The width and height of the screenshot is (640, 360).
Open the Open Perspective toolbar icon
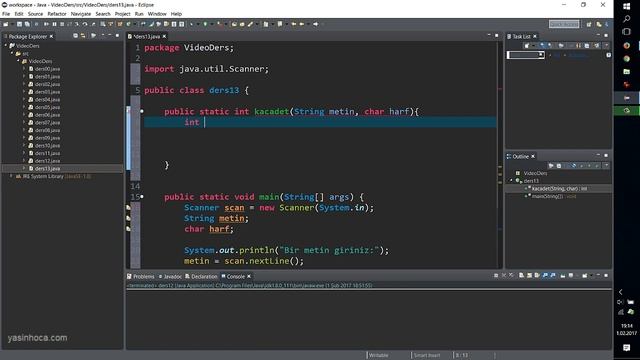(x=589, y=24)
